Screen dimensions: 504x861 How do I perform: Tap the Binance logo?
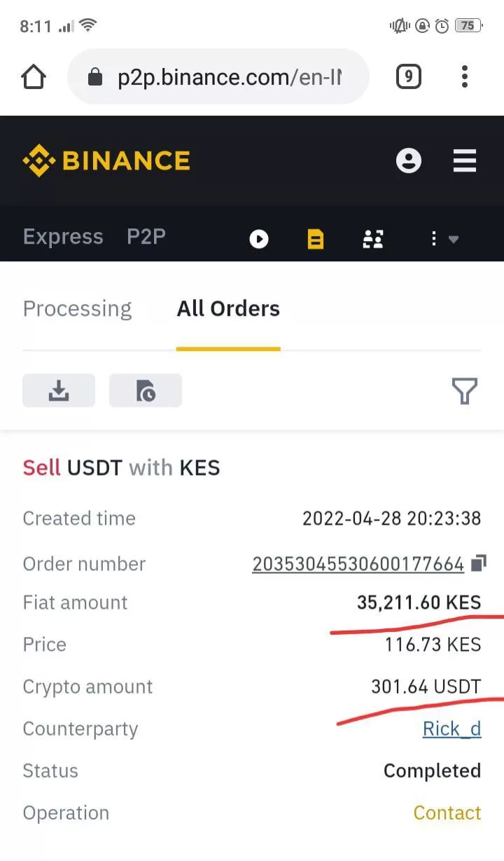pos(106,160)
